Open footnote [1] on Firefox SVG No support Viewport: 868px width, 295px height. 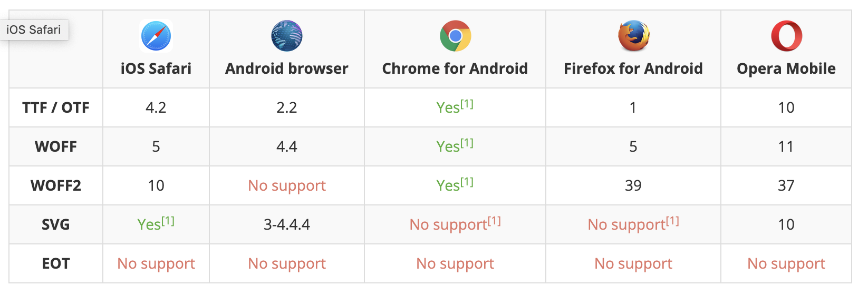tap(673, 221)
